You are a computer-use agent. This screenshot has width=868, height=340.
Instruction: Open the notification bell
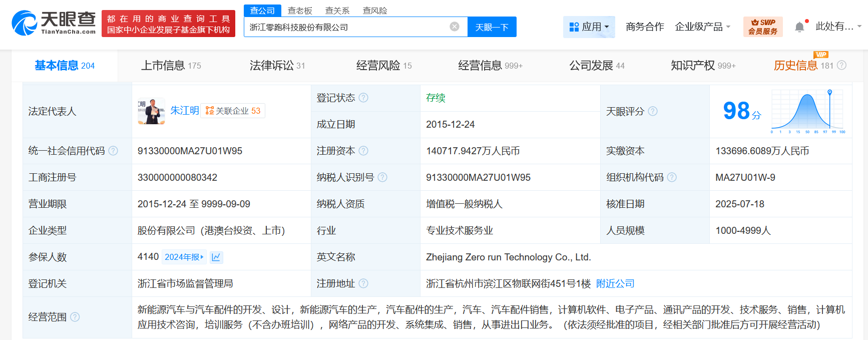799,27
